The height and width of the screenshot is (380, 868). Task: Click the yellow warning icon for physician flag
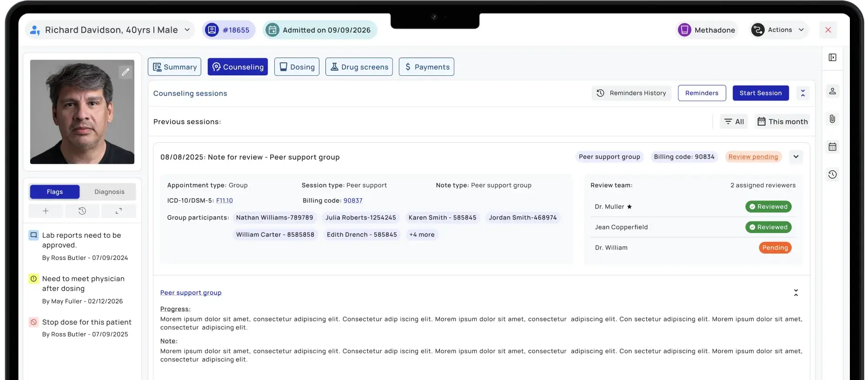tap(33, 279)
